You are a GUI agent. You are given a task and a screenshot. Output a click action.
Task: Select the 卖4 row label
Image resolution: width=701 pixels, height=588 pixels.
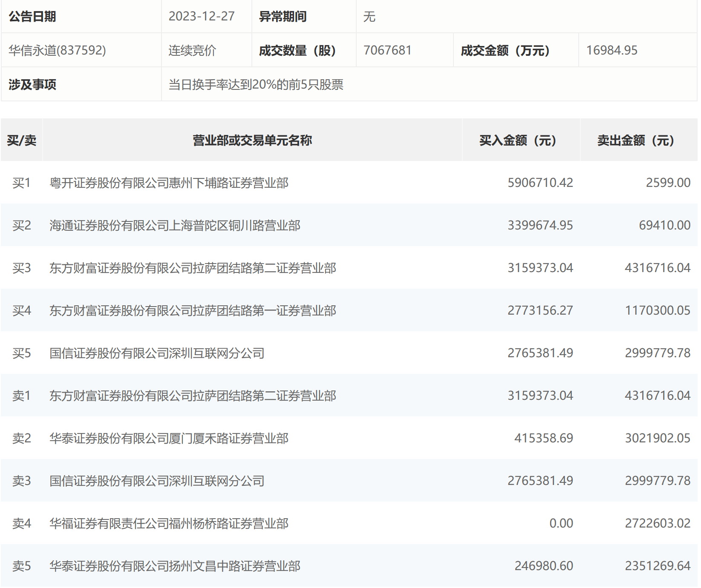click(x=22, y=523)
